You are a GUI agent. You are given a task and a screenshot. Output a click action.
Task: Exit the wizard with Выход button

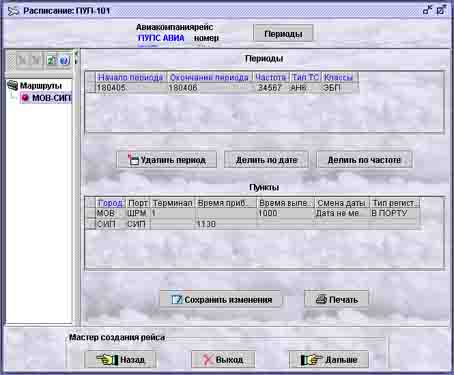pos(223,360)
